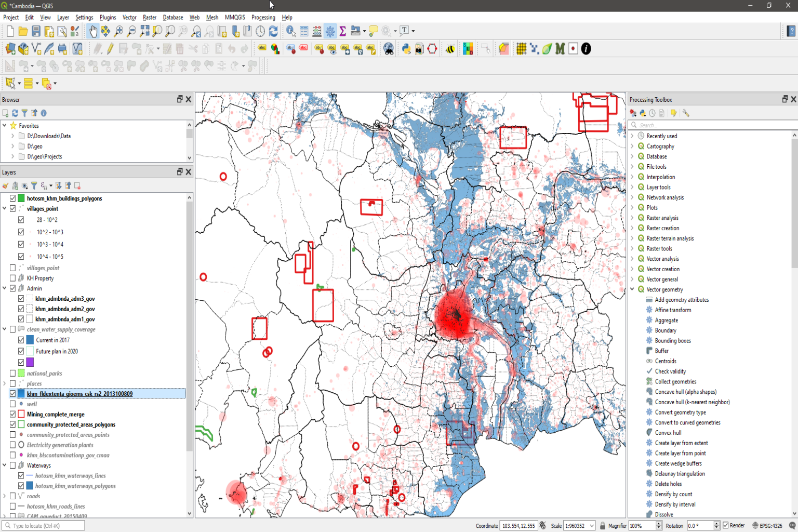Uncheck the hotosm_khm_buildings_polygons layer
Image resolution: width=798 pixels, height=532 pixels.
click(12, 198)
